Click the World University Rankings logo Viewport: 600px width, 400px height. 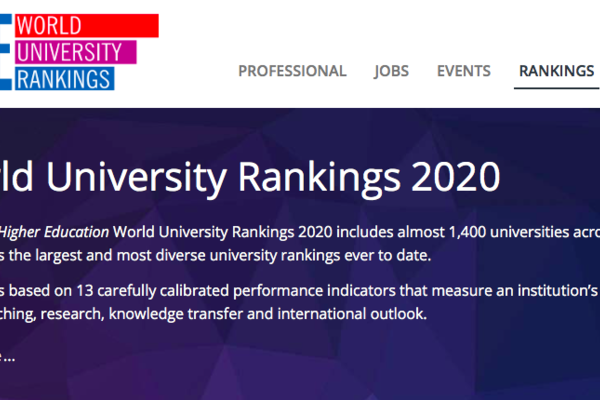[x=79, y=52]
